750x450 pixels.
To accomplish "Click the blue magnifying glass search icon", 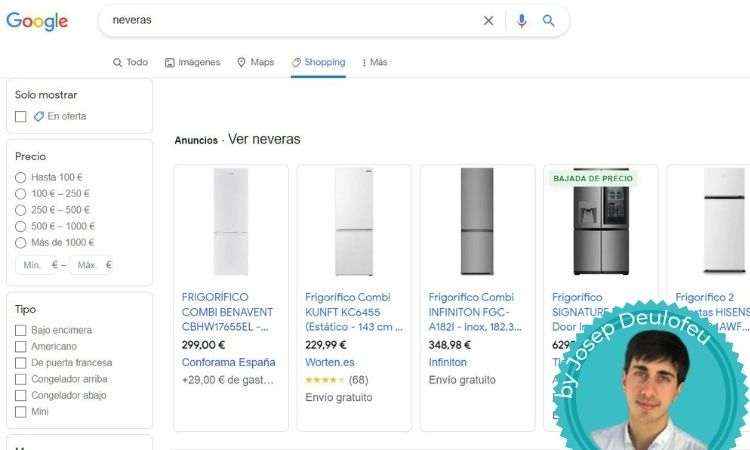I will 548,21.
